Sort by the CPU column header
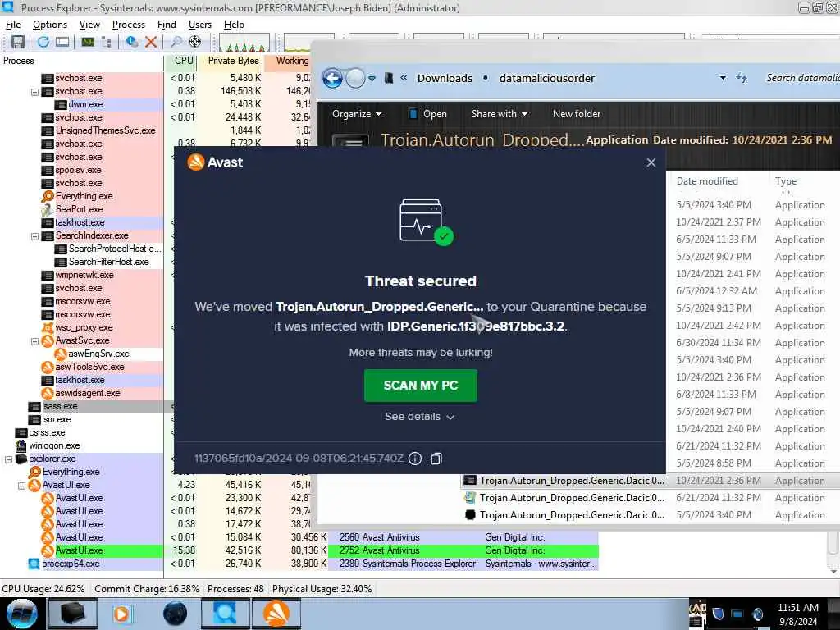The image size is (840, 630). coord(183,61)
